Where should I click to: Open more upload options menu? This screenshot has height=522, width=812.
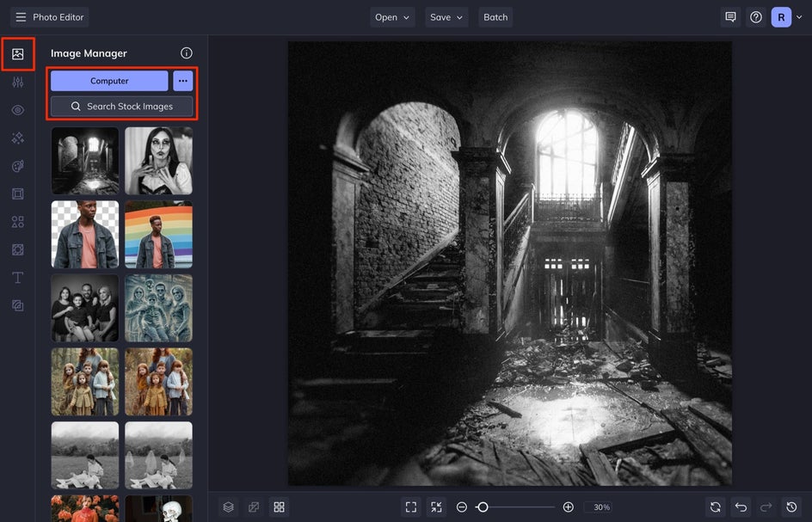point(183,81)
